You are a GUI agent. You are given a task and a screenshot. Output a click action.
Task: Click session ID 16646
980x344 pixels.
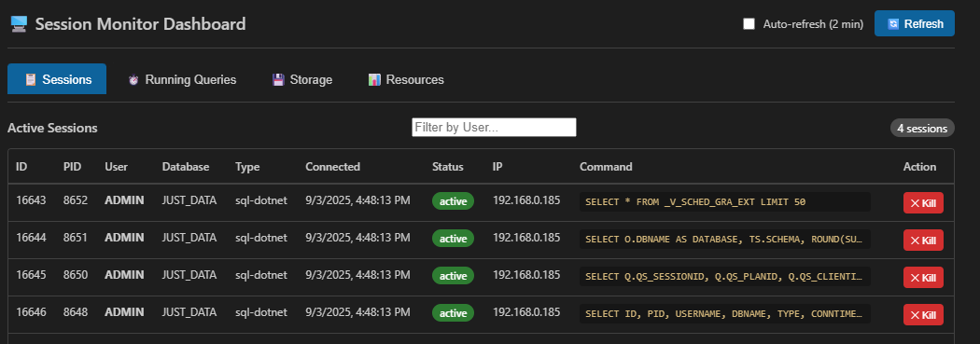click(30, 312)
